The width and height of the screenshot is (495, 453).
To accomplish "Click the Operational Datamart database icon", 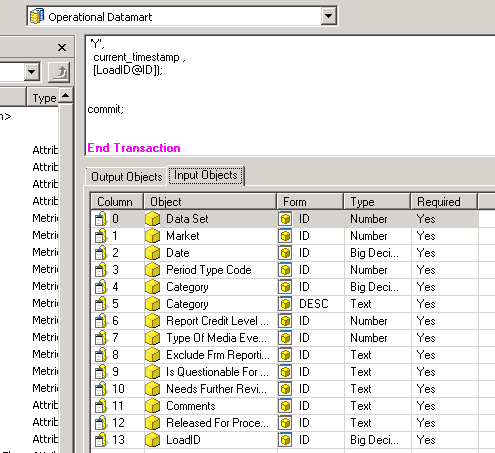I will (37, 16).
